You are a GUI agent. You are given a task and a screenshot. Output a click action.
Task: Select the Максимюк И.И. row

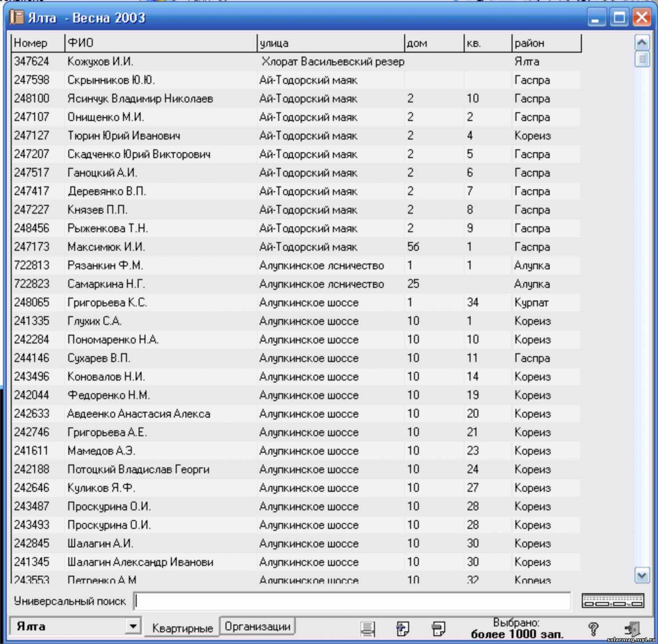click(x=296, y=247)
